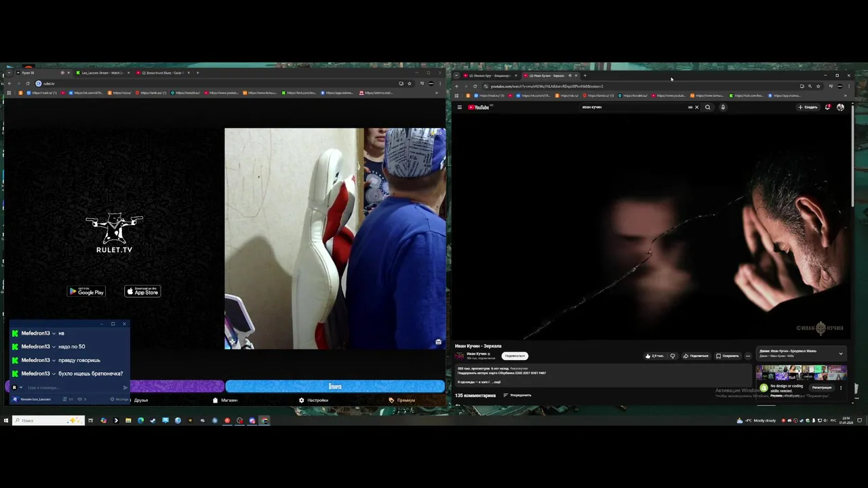Image resolution: width=868 pixels, height=488 pixels.
Task: Open YouTube notifications bell
Action: (x=827, y=107)
